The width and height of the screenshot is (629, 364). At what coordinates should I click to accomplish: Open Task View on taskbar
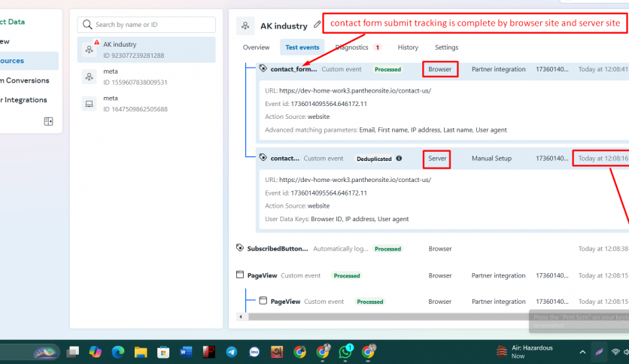73,352
